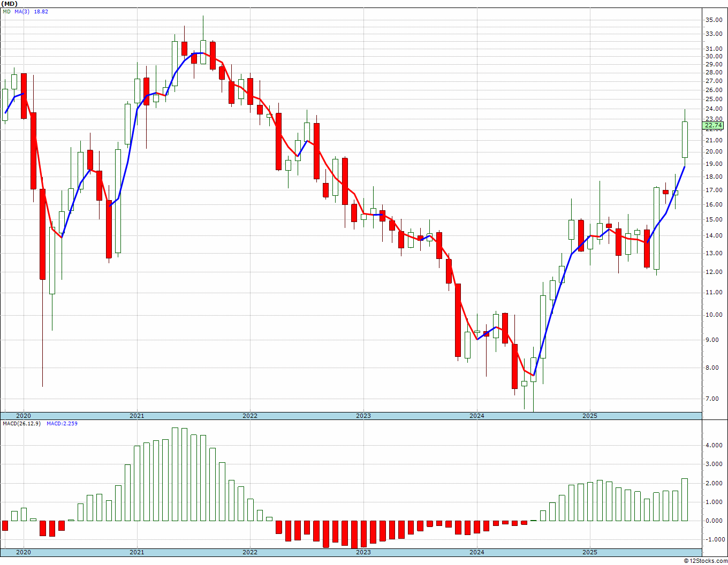Click 2020 on the MACD panel's bottom axis
This screenshot has width=728, height=565.
coord(23,552)
